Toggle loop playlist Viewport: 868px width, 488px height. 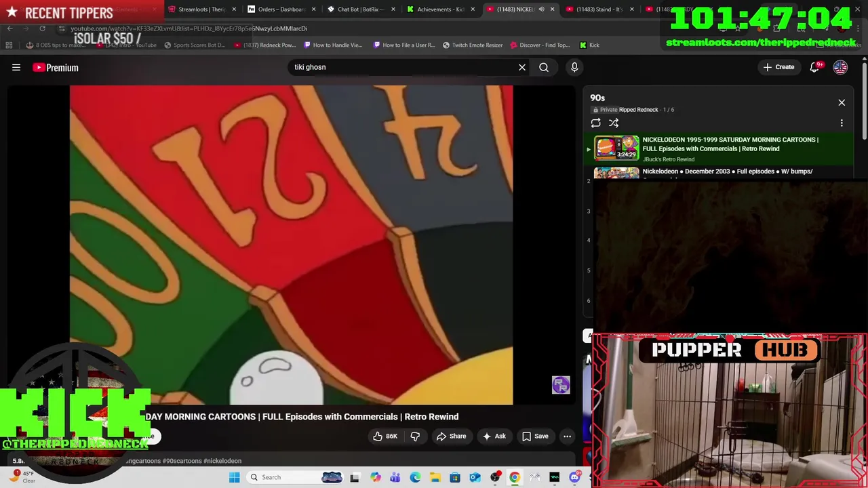pos(595,123)
